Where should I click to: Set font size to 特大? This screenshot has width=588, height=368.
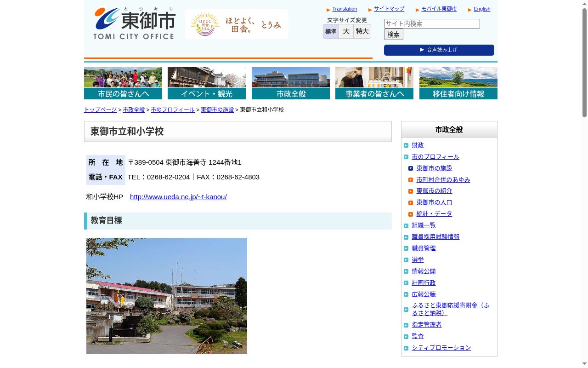pos(362,31)
